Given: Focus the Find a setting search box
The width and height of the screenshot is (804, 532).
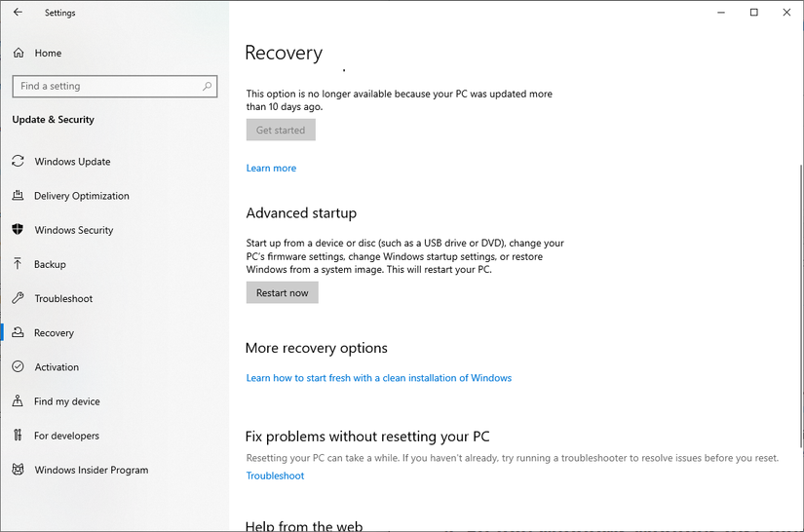Looking at the screenshot, I should point(115,86).
